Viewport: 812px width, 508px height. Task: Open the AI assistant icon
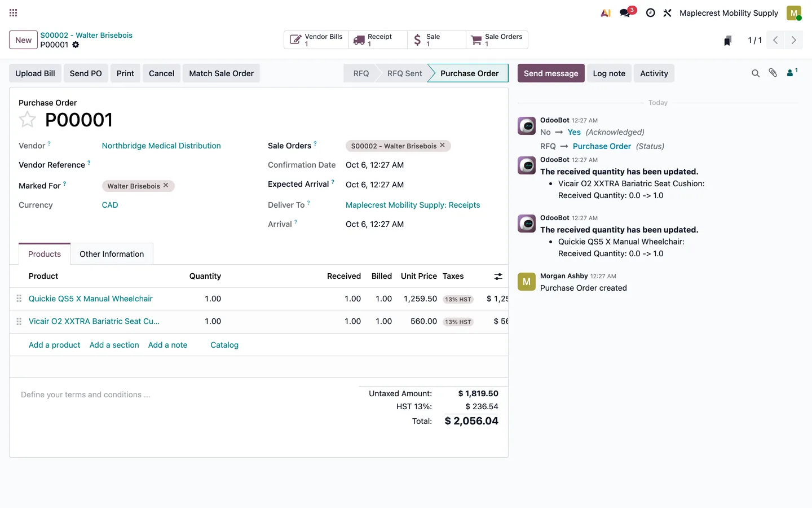[x=606, y=12]
